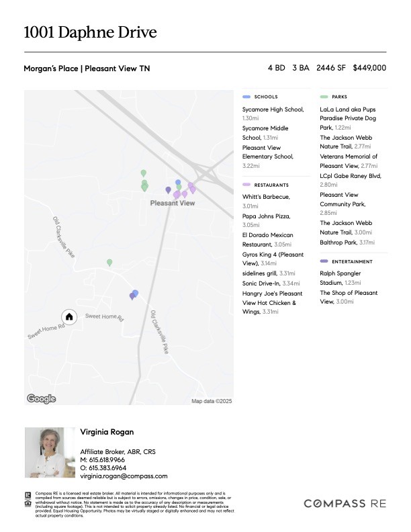Click the Compass RE logo
The width and height of the screenshot is (411, 532).
(x=345, y=504)
